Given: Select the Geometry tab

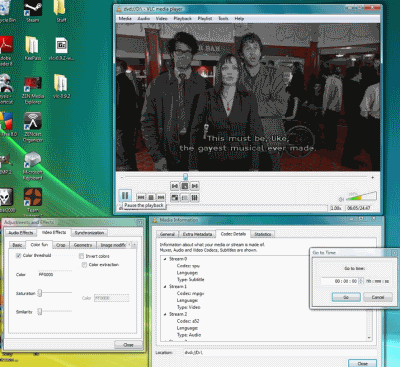Looking at the screenshot, I should (x=83, y=245).
